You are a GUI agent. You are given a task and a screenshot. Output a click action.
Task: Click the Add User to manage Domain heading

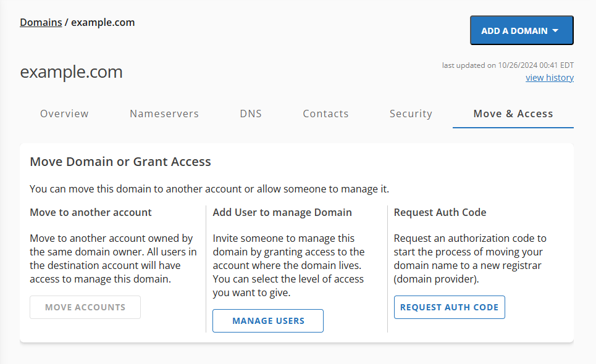pos(282,212)
